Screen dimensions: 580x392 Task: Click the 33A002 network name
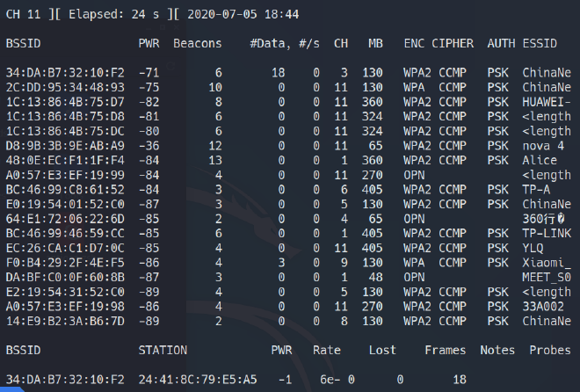coord(542,307)
